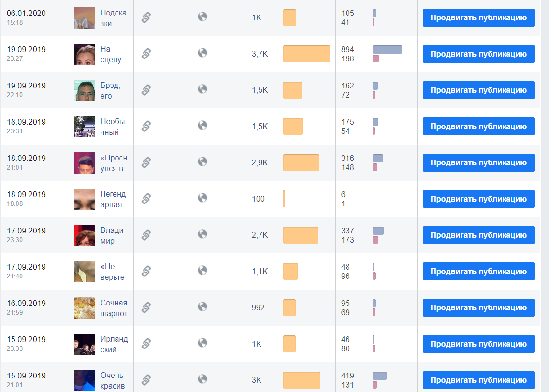Click engagement bar showing 894 clicks
This screenshot has width=549, height=392.
(387, 49)
